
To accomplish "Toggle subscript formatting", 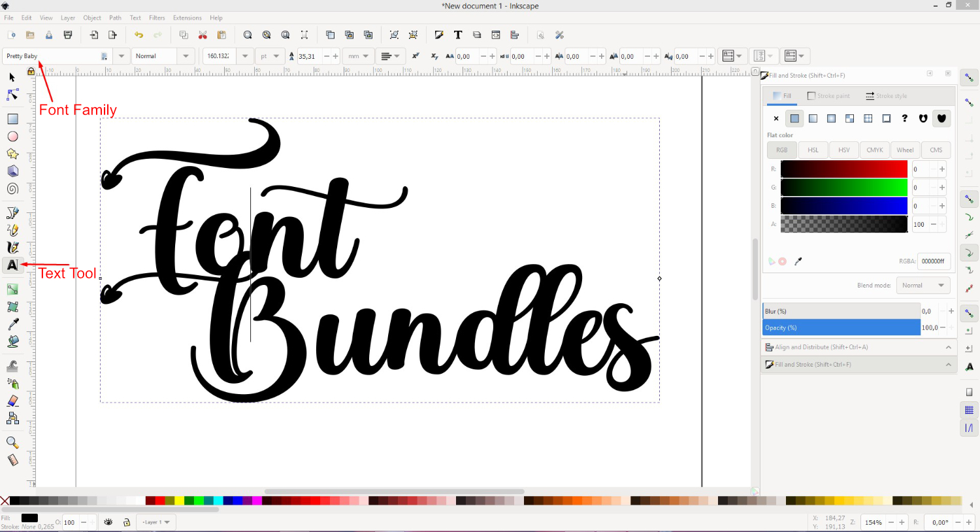I will coord(434,56).
